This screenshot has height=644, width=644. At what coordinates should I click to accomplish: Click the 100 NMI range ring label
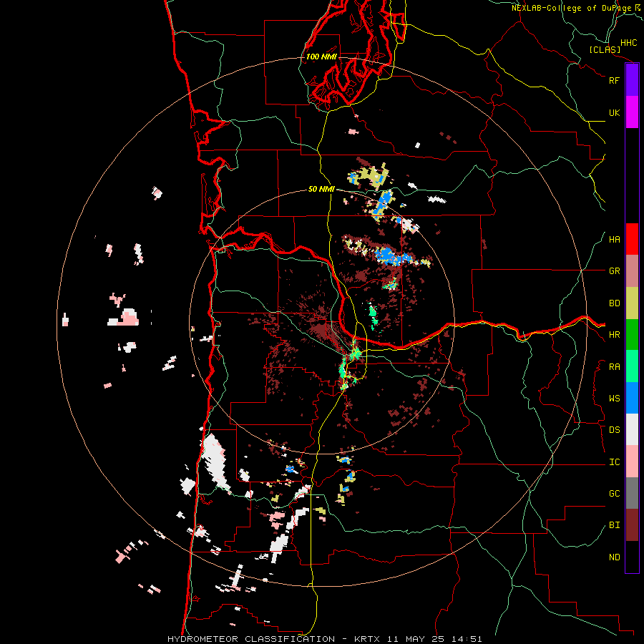pyautogui.click(x=321, y=57)
